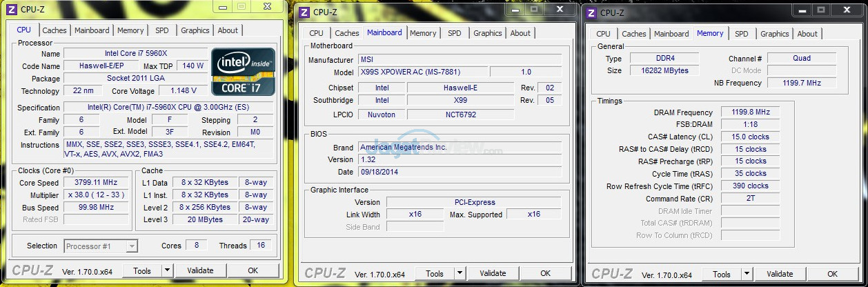Expand the Tools arrow in the Memory window
Screen dimensions: 868x287
[747, 275]
